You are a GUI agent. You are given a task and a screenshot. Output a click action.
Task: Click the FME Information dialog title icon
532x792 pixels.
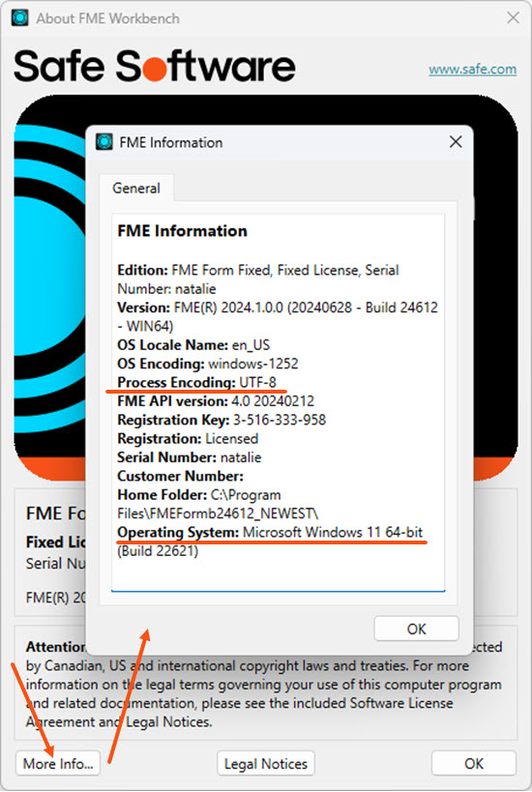pos(104,142)
